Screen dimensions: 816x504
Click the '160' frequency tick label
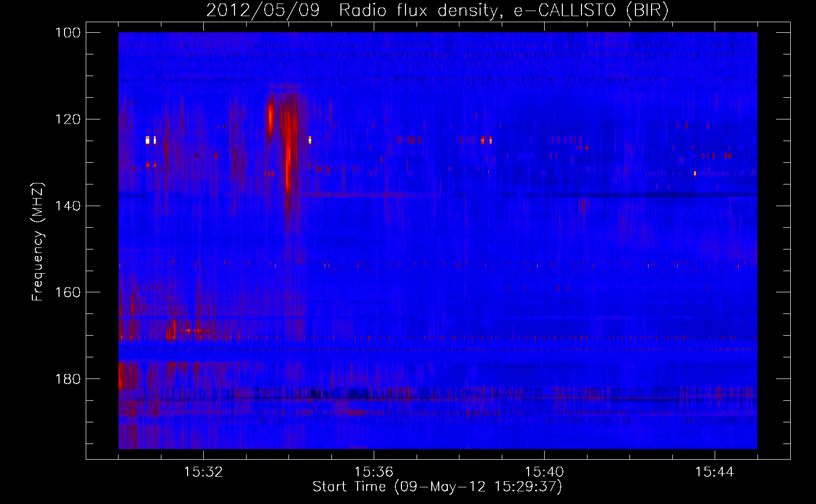click(68, 292)
